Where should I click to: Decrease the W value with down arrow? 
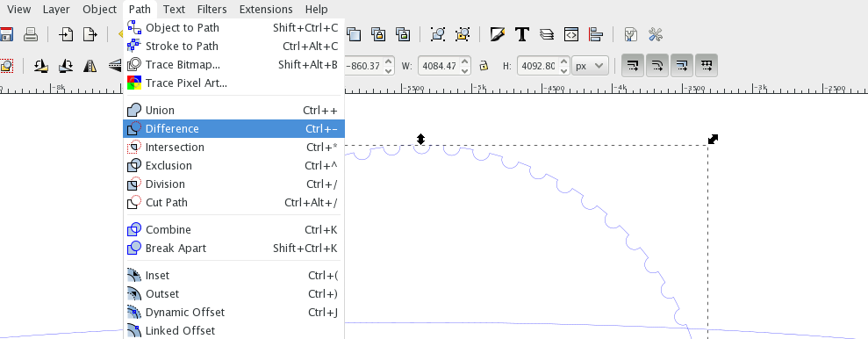pos(465,70)
